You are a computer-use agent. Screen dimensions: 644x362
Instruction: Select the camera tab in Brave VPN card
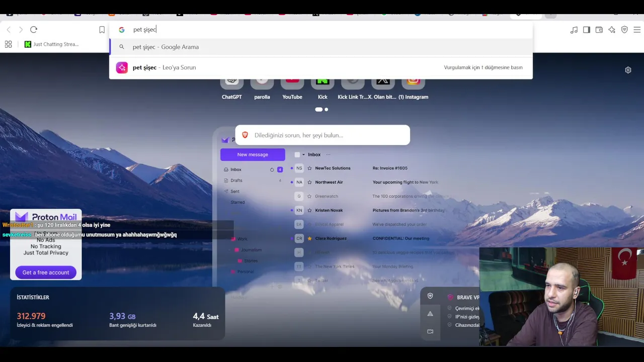[x=430, y=331]
